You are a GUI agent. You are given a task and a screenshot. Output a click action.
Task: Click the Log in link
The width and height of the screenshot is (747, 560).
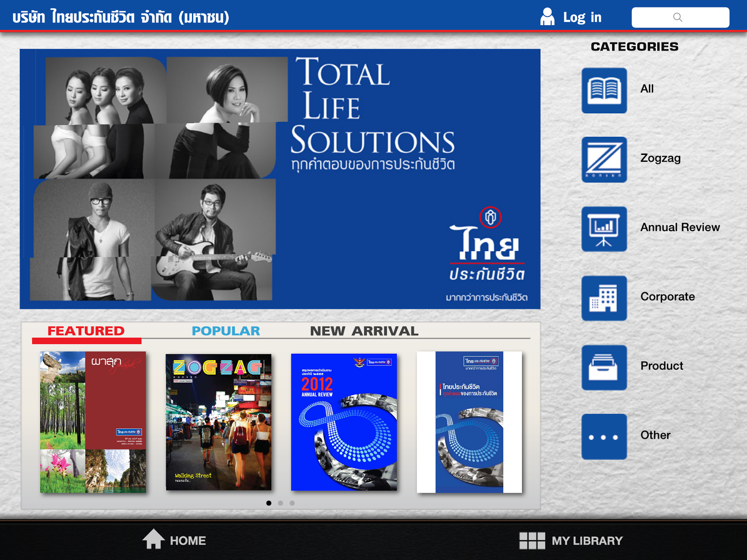pos(582,17)
